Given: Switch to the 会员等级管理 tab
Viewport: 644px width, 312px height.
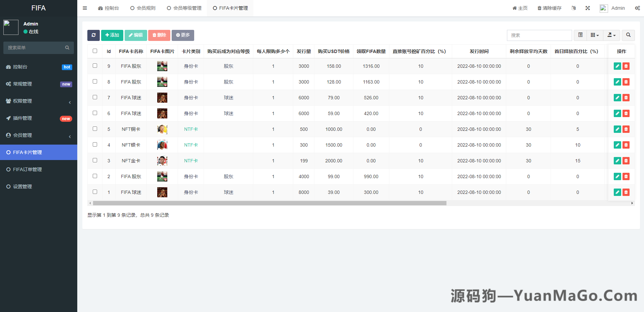Looking at the screenshot, I should [184, 8].
